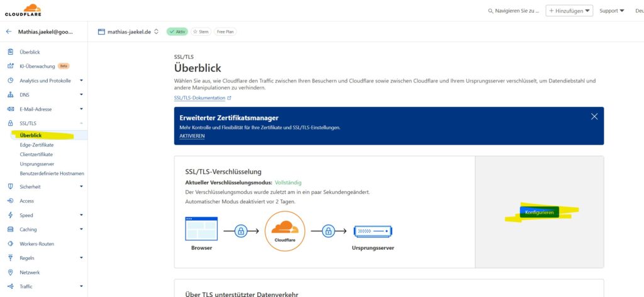The height and width of the screenshot is (297, 644).
Task: Select Edge-Zertifikate in the sidebar
Action: (36, 145)
